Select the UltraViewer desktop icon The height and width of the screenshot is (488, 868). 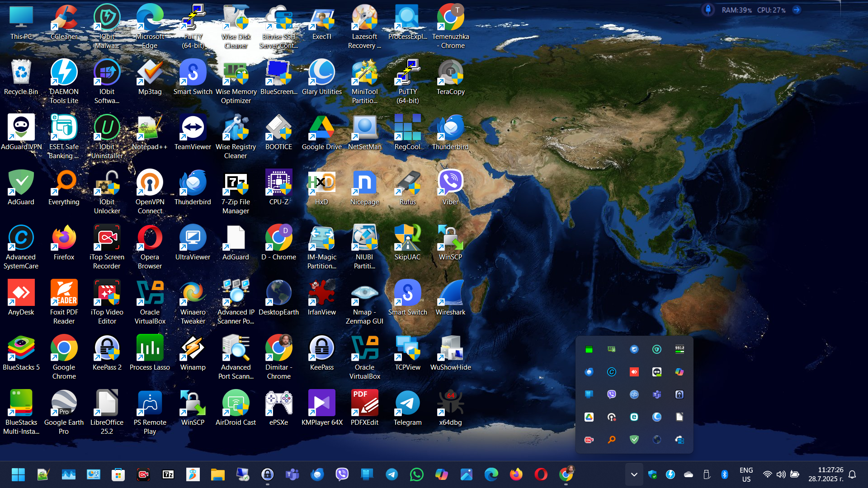pos(193,243)
